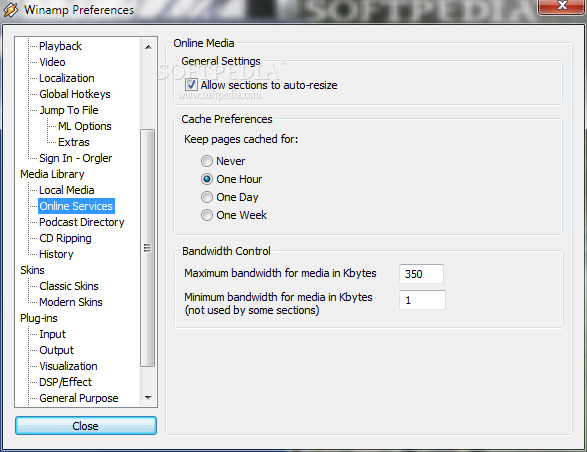Image resolution: width=587 pixels, height=452 pixels.
Task: Select Global Hotkeys in the tree
Action: click(74, 94)
